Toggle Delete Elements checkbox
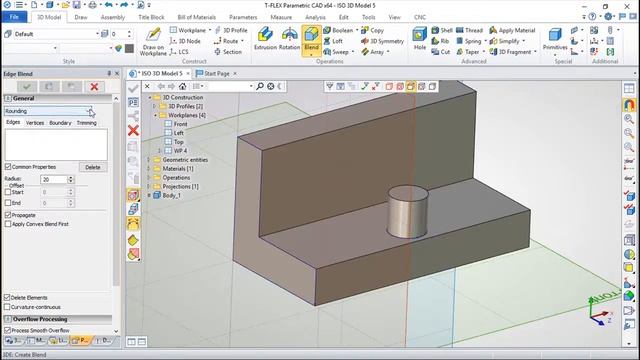Viewport: 640px width, 360px height. [x=7, y=297]
